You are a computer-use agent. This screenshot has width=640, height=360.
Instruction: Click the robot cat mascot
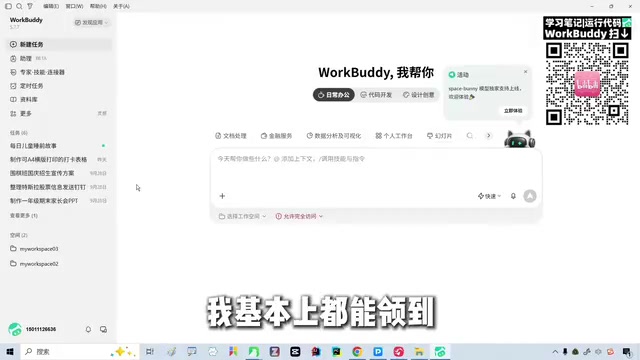(x=520, y=140)
